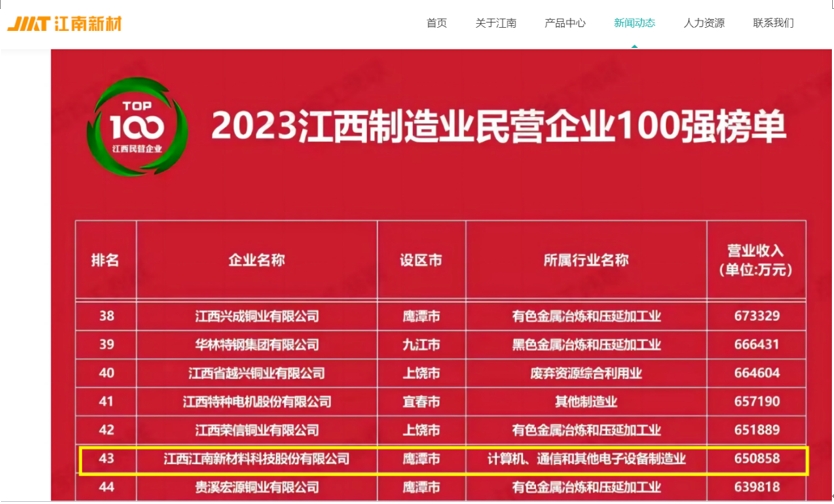The image size is (834, 504).
Task: Click revenue value 639818
Action: (x=757, y=486)
